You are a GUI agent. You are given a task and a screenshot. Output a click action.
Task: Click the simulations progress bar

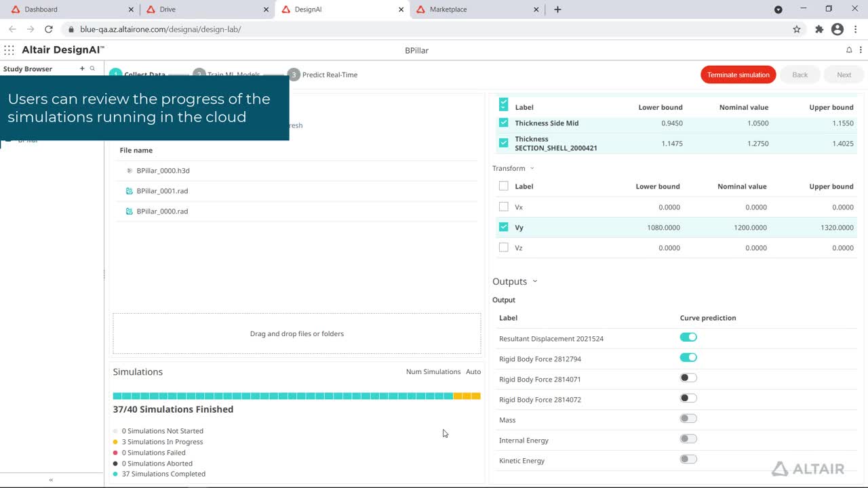297,396
